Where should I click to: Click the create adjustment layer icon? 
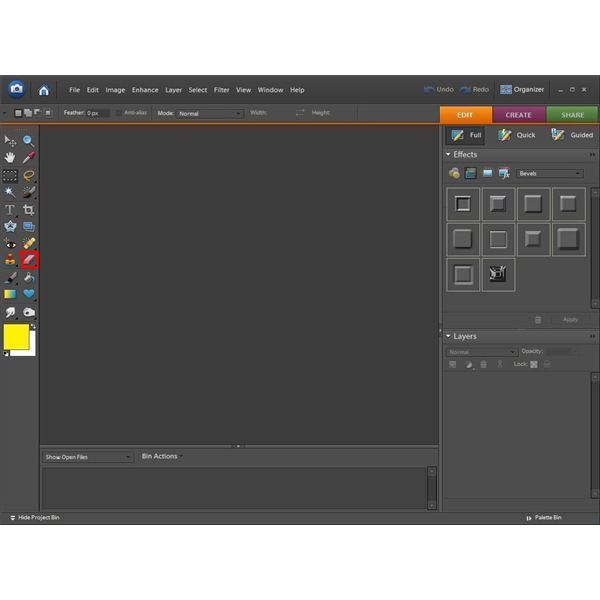(x=469, y=364)
